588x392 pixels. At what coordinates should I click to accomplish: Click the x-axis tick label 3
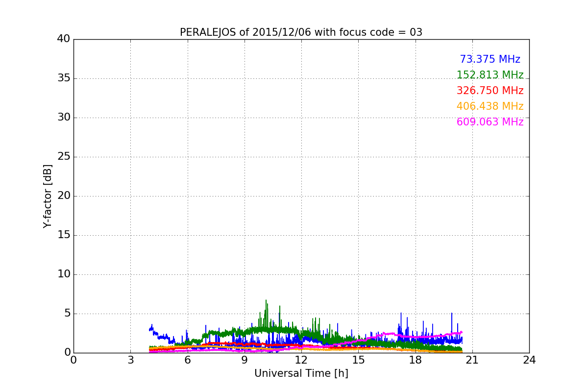(130, 360)
